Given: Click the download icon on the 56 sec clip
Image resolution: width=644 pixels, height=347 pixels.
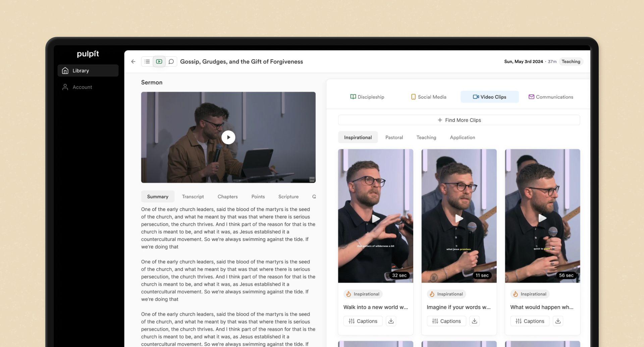Looking at the screenshot, I should coord(558,321).
